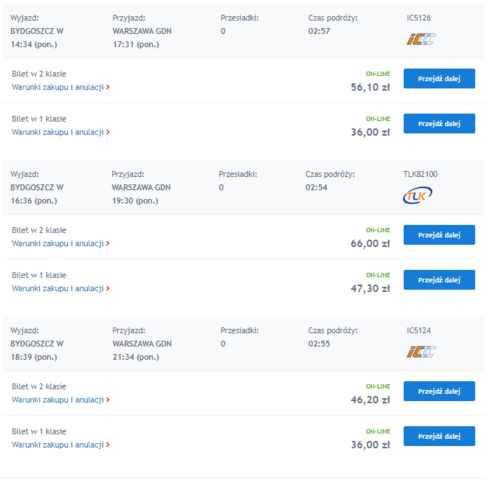
Task: Open purchase conditions for IC5126 1st class ticket
Action: [58, 132]
